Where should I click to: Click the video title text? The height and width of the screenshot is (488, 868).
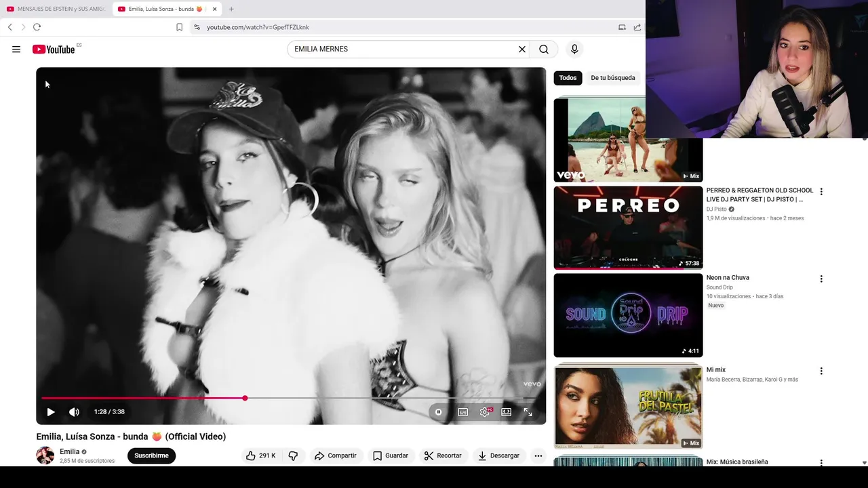[x=131, y=436]
